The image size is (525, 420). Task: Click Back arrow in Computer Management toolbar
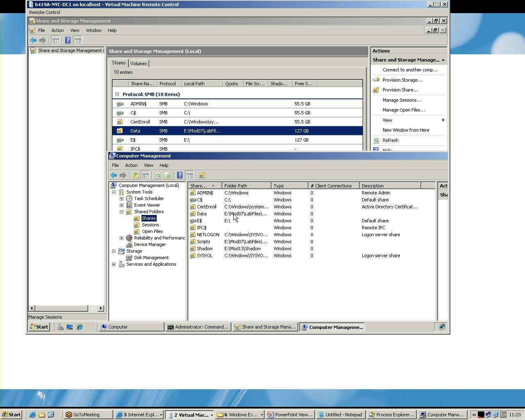[x=114, y=176]
